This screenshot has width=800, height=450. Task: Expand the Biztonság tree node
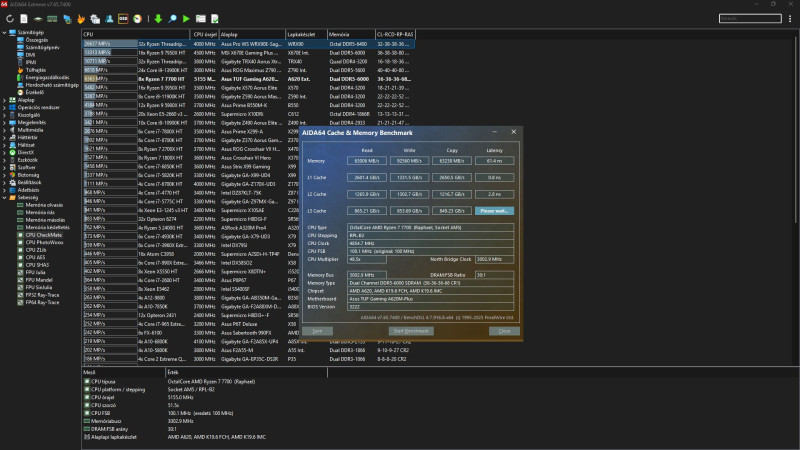coord(5,175)
